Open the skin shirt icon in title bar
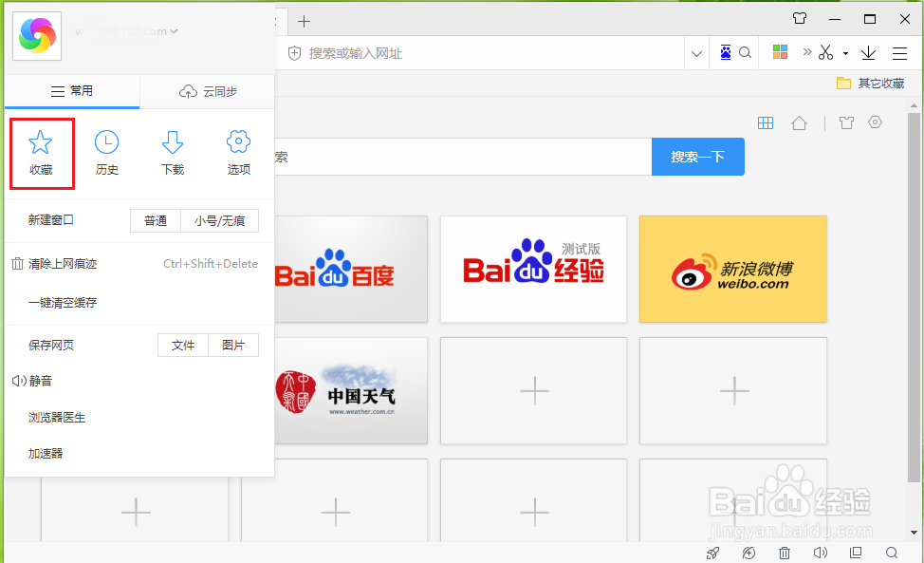Image resolution: width=924 pixels, height=563 pixels. (800, 18)
